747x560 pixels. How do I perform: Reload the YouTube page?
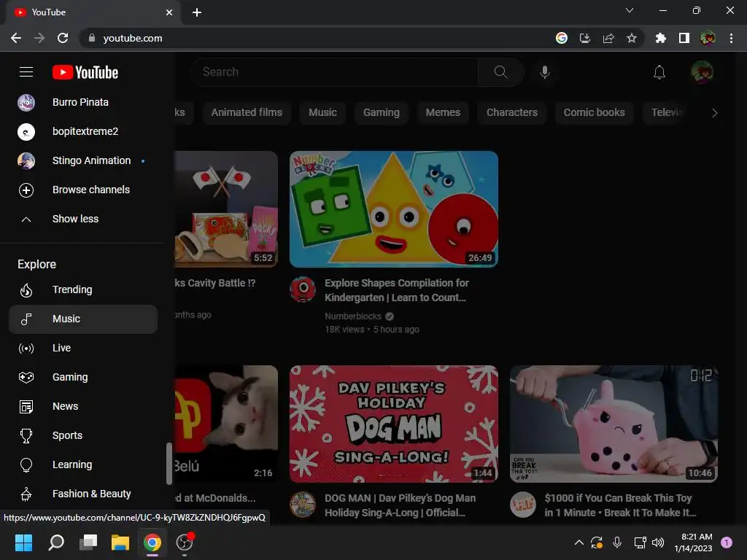pyautogui.click(x=63, y=38)
